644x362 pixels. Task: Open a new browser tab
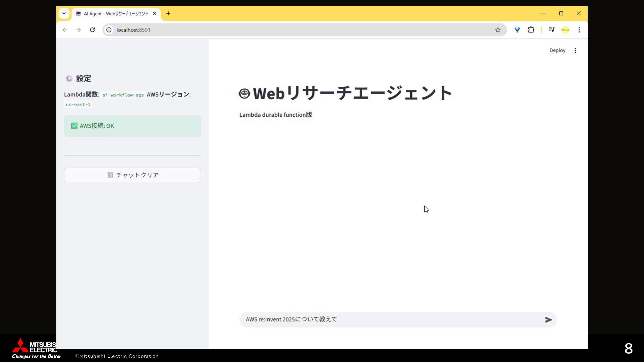click(x=168, y=13)
